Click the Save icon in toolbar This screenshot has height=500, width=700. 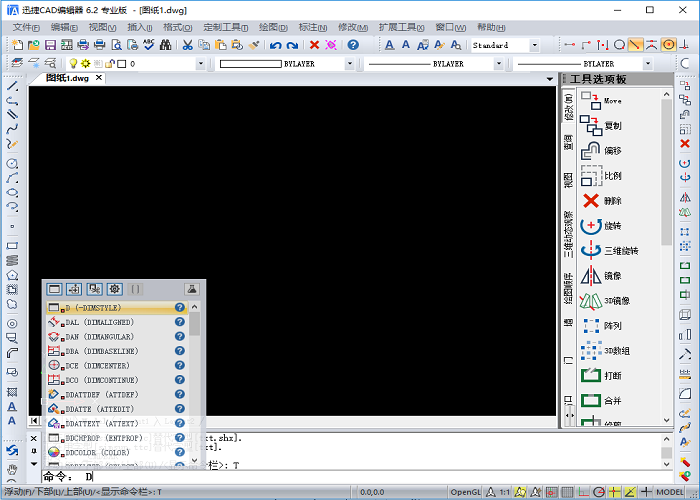point(50,45)
